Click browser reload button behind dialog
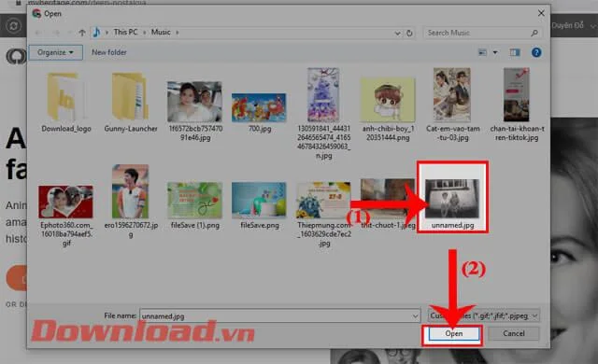 tap(14, 26)
